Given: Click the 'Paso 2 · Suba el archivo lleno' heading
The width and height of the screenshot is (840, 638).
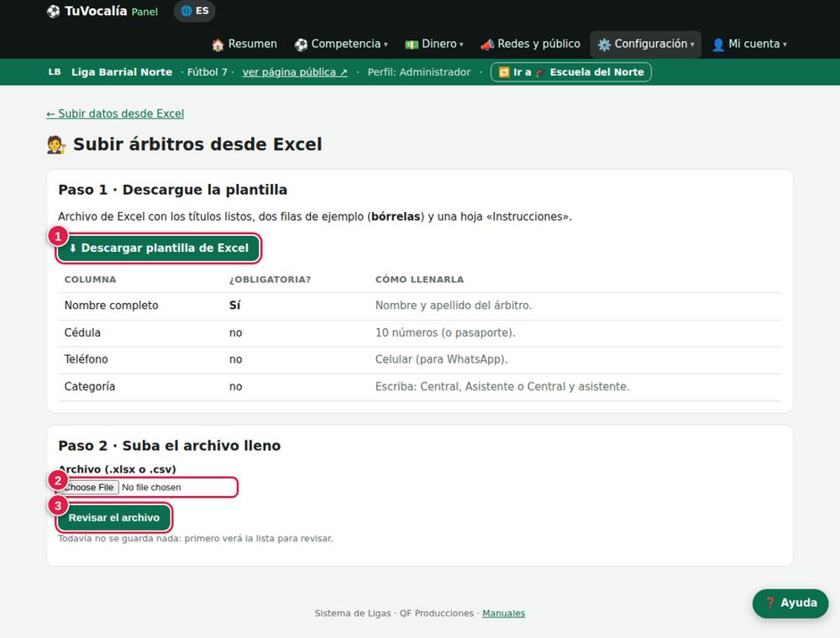Looking at the screenshot, I should click(x=170, y=445).
